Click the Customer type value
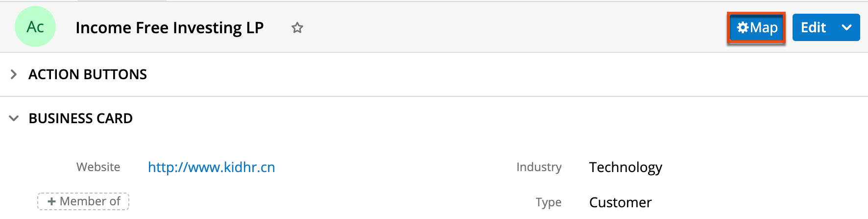The image size is (868, 219). (620, 202)
